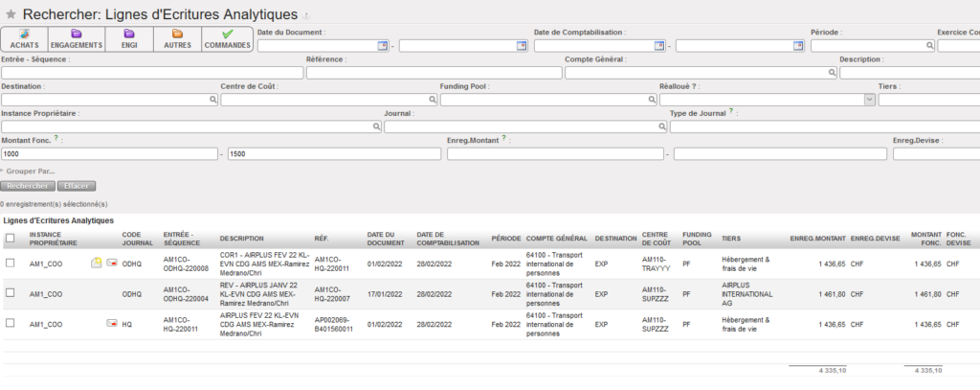This screenshot has height=390, width=980.
Task: Select the row with sequence AM1CO-ODHQ-220008
Action: 11,263
